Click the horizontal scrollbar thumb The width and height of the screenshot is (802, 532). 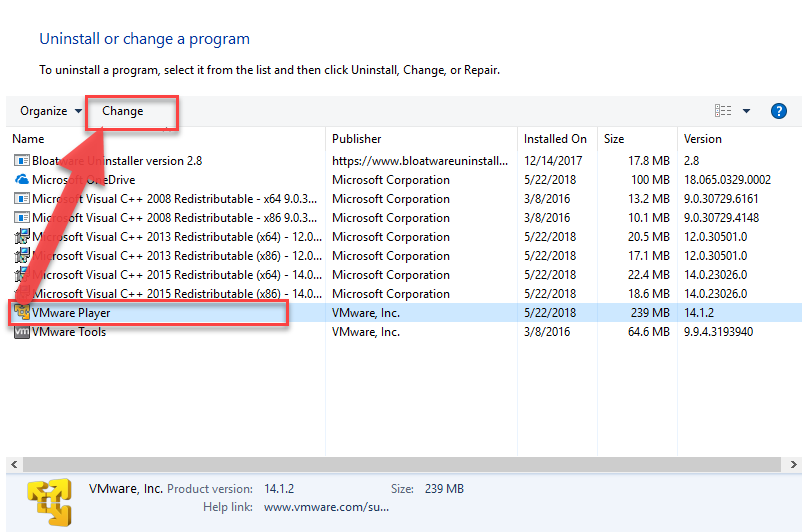click(x=402, y=464)
